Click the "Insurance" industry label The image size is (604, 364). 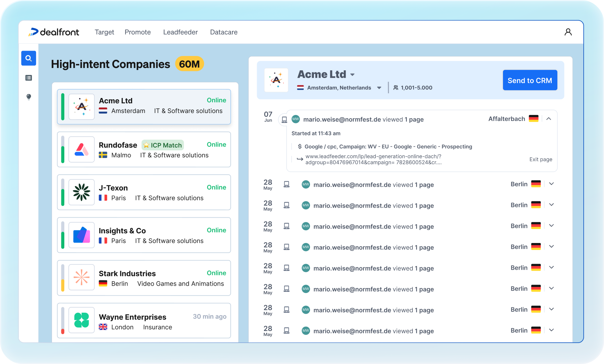(158, 327)
